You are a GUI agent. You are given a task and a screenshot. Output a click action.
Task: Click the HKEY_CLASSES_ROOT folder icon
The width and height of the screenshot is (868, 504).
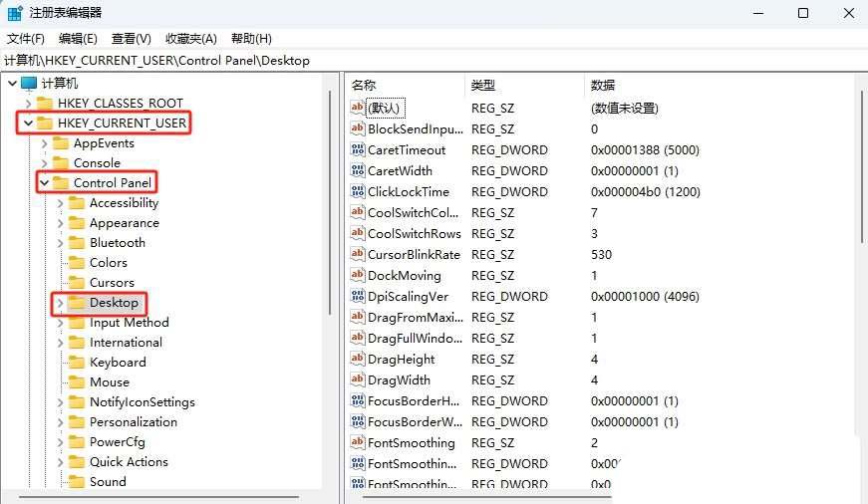44,104
